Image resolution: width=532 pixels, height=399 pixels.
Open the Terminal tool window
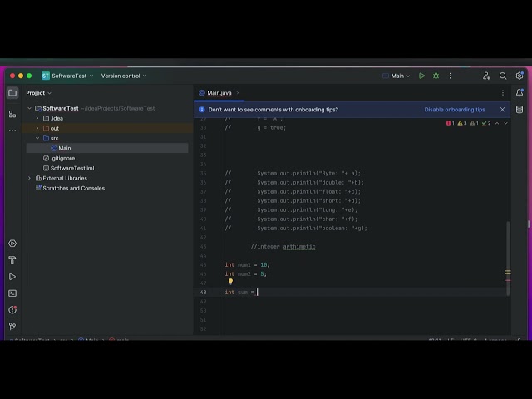click(12, 293)
